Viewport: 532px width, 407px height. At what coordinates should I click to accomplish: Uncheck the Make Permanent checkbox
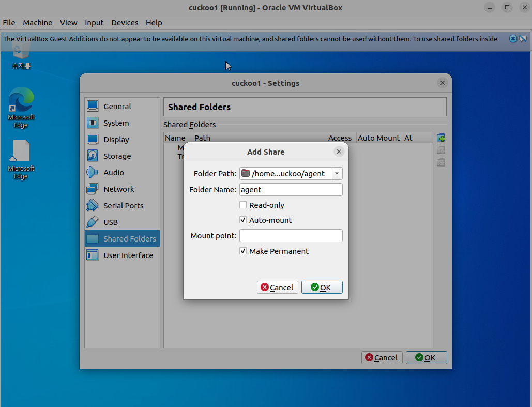tap(243, 251)
